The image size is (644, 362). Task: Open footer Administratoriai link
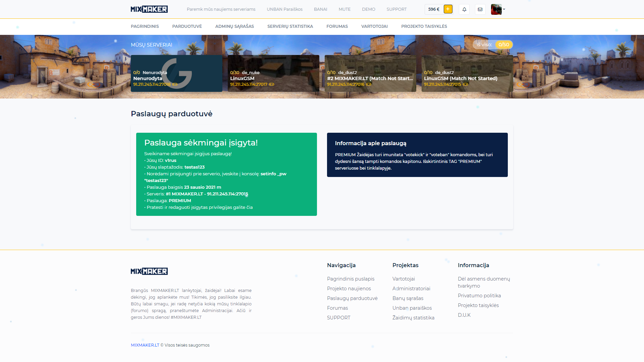tap(411, 289)
